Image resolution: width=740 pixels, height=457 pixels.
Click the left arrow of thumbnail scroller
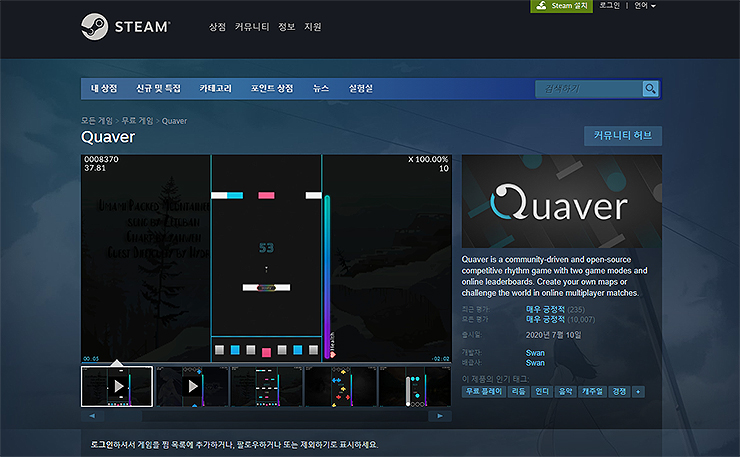click(92, 416)
